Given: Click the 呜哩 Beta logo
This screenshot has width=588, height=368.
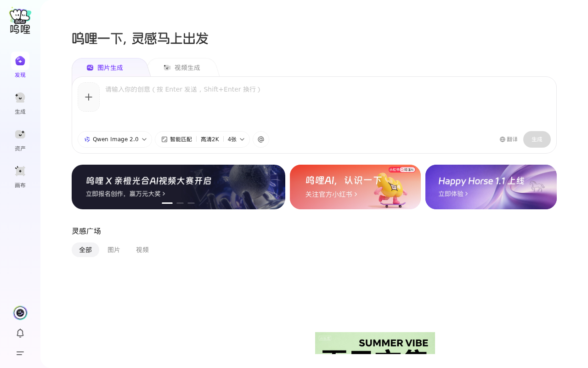Looking at the screenshot, I should point(20,21).
